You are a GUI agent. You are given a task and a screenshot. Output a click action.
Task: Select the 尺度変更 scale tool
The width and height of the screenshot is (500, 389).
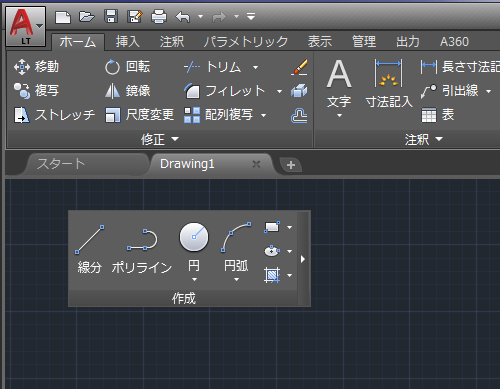pos(139,115)
